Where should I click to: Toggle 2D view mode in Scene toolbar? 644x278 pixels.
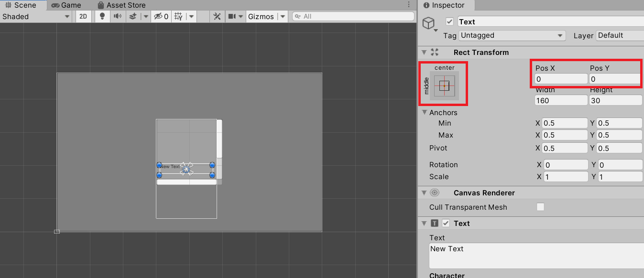[83, 16]
